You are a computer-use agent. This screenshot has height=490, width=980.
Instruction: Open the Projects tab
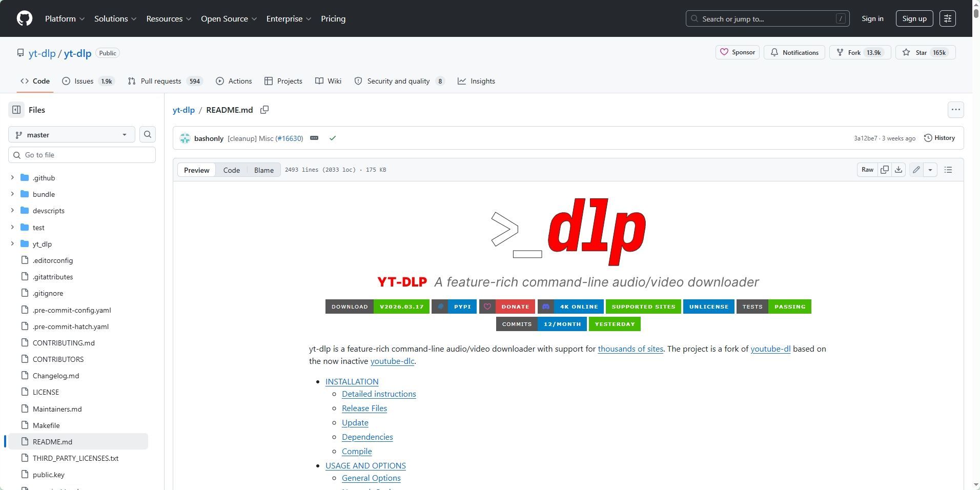tap(283, 81)
